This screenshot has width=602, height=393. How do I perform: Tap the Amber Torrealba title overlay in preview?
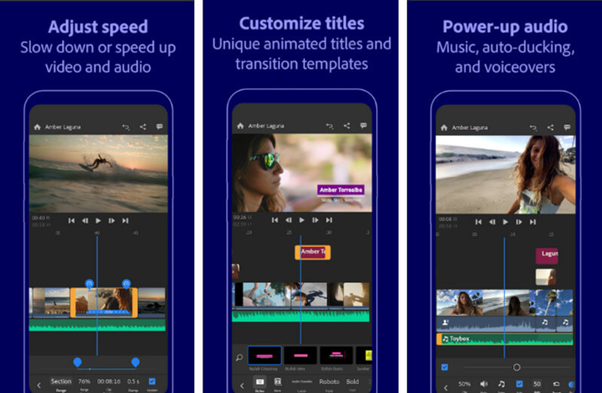[341, 190]
